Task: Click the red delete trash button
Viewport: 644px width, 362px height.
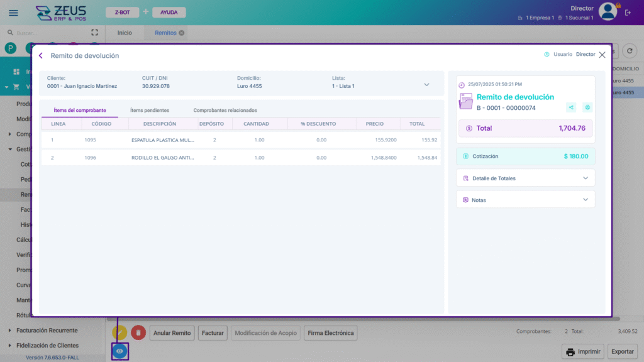Action: point(138,333)
